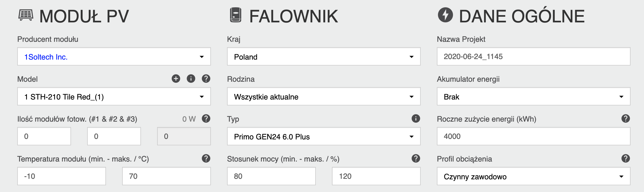Viewport: 644px width, 192px height.
Task: Click the plus icon next to Model
Action: 176,78
